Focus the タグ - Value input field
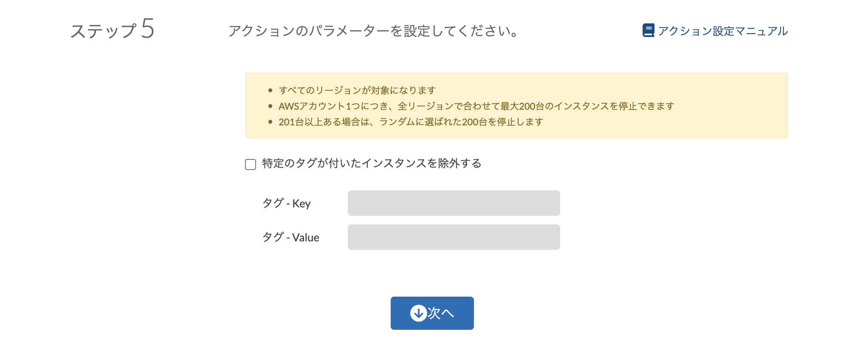Screen dimensions: 868x357 454,237
